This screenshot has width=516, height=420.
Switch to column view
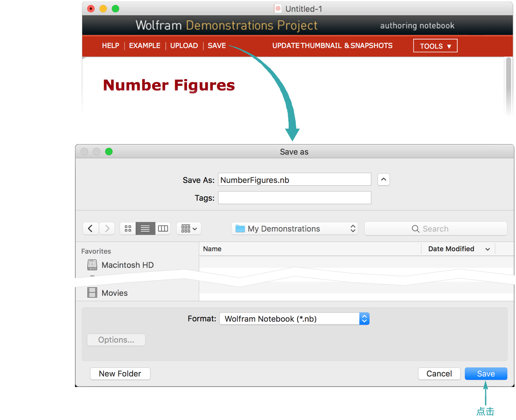(163, 229)
